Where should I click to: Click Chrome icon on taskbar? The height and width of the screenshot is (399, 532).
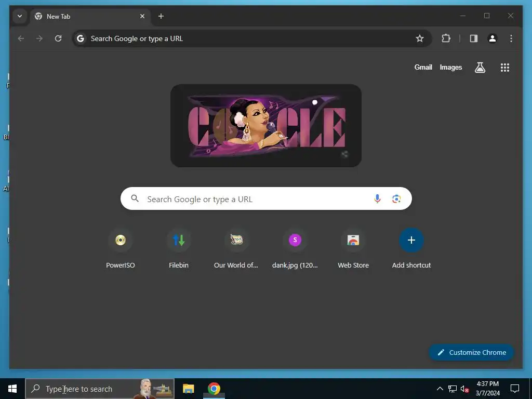point(214,389)
